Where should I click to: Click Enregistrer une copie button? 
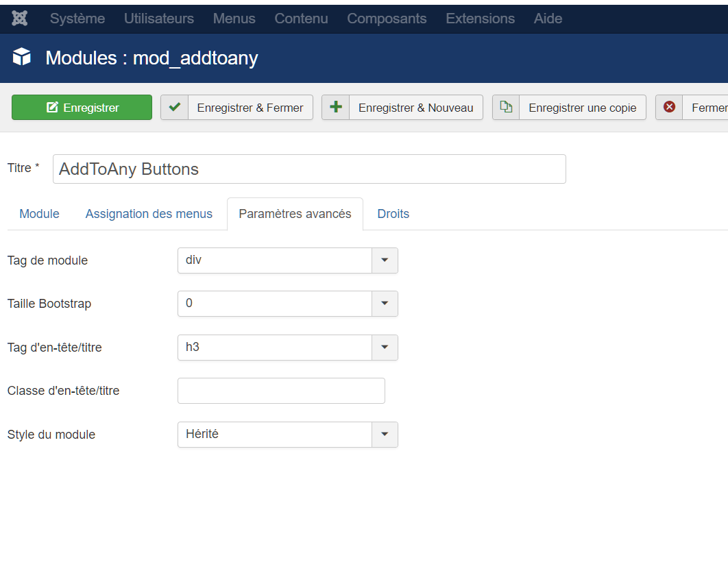pyautogui.click(x=569, y=108)
